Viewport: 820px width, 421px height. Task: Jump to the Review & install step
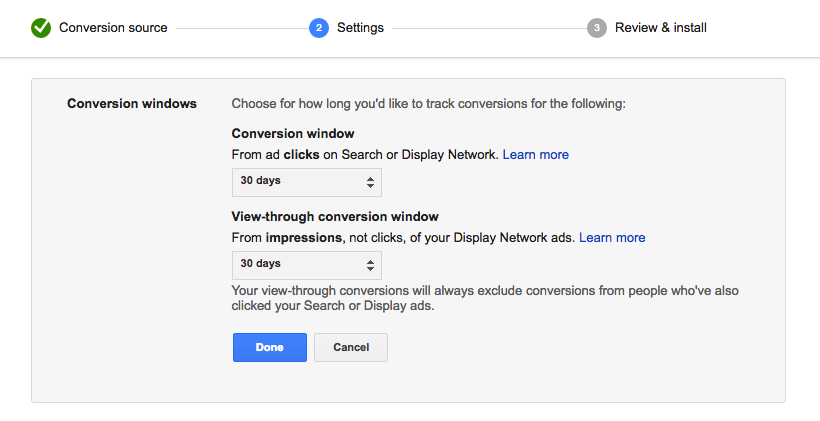pyautogui.click(x=660, y=28)
